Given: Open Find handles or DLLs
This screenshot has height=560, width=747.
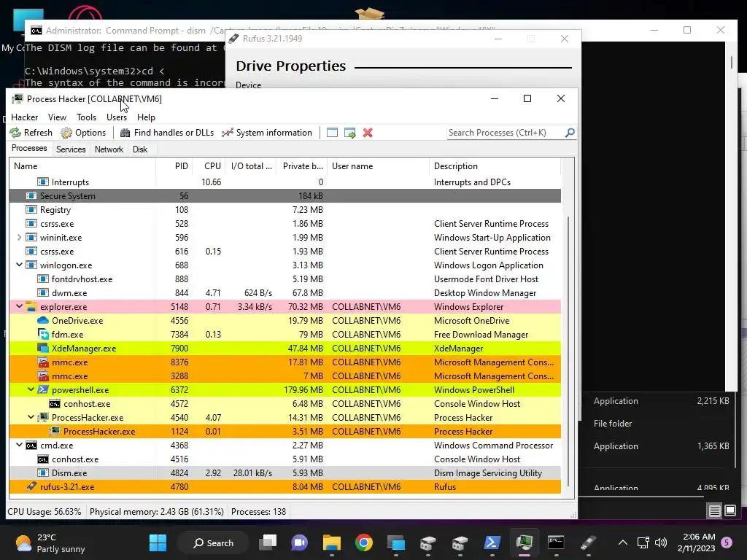Looking at the screenshot, I should 167,133.
